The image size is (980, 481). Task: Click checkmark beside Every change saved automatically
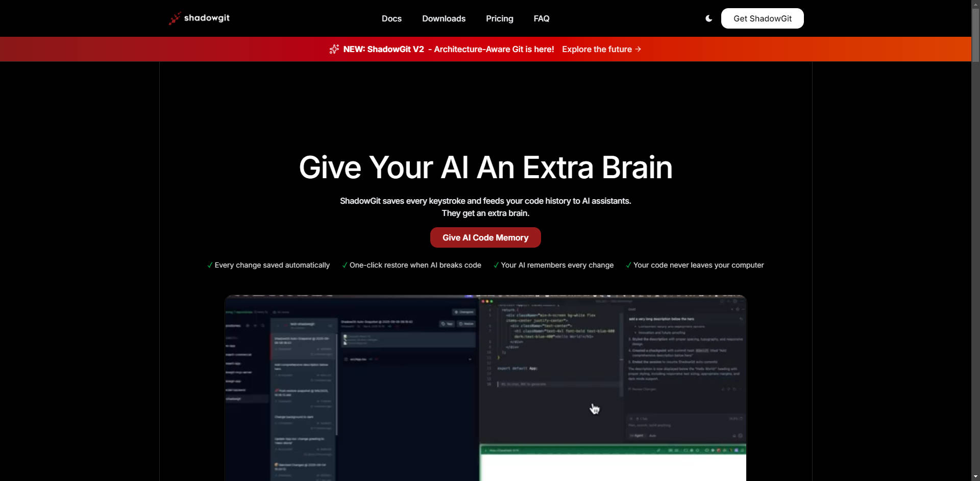coord(210,265)
